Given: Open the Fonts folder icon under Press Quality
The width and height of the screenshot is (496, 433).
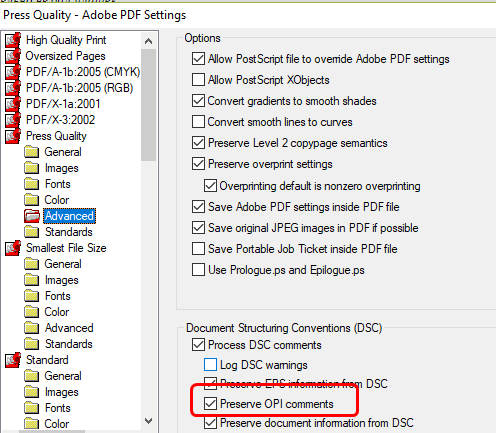Looking at the screenshot, I should point(32,184).
